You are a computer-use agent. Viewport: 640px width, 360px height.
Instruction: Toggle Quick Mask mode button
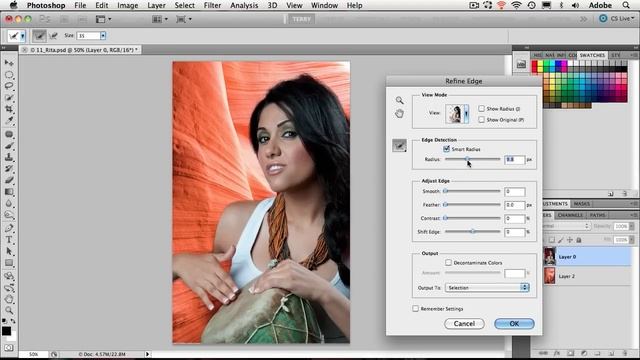point(9,348)
